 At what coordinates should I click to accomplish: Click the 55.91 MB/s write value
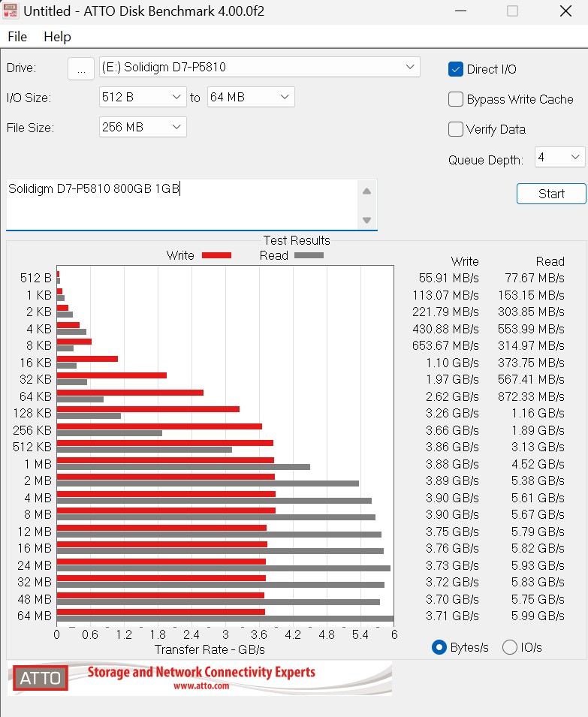coord(448,278)
